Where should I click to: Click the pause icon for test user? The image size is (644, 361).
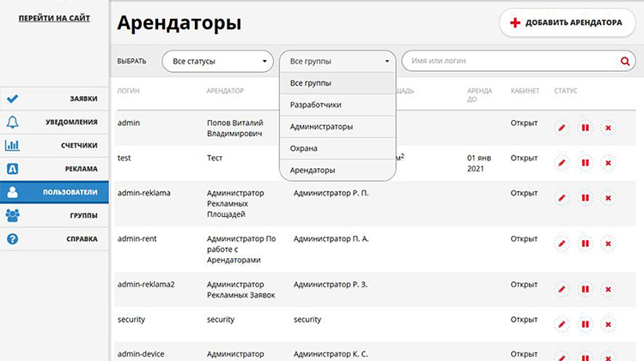[586, 162]
